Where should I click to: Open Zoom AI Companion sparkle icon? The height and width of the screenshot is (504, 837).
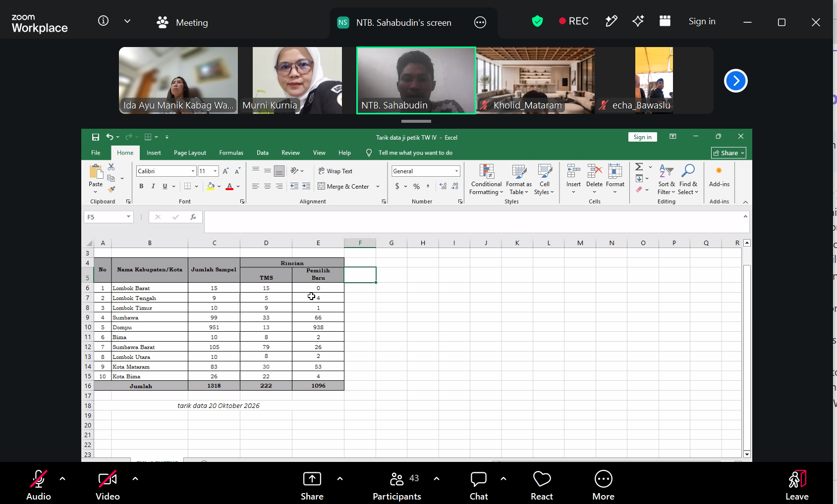click(x=638, y=21)
